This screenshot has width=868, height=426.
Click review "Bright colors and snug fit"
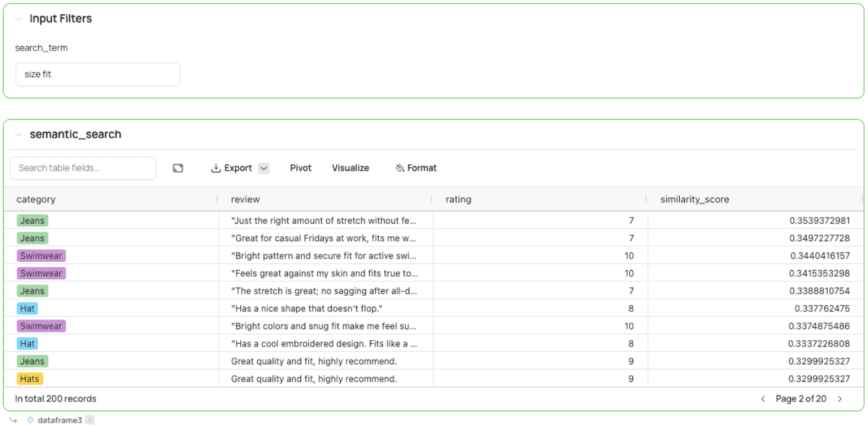[x=324, y=326]
